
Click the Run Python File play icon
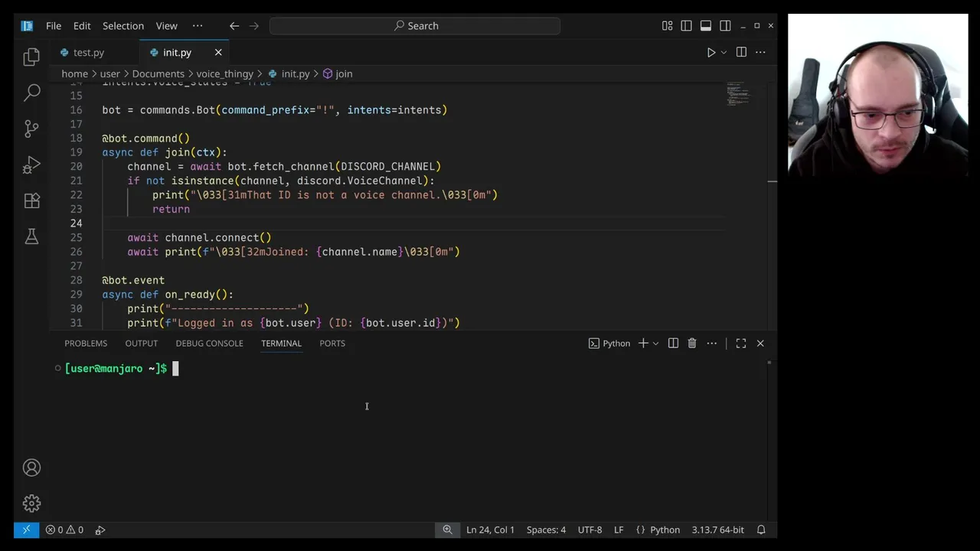pyautogui.click(x=710, y=52)
